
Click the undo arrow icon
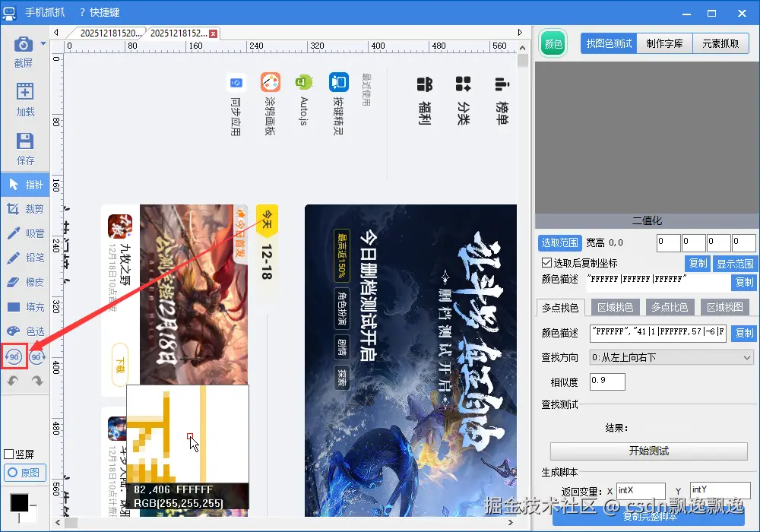pos(13,381)
